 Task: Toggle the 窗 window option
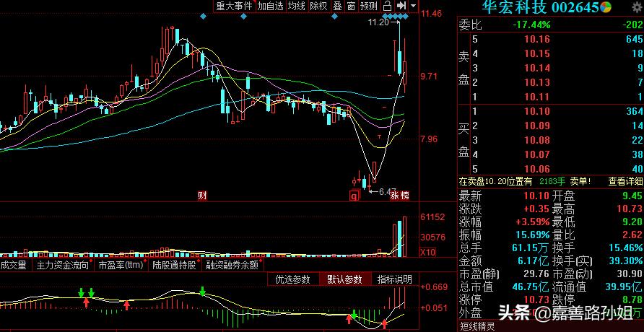tap(351, 6)
